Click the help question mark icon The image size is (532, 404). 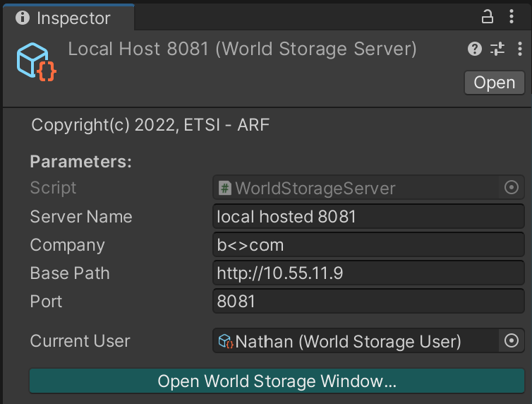point(475,49)
